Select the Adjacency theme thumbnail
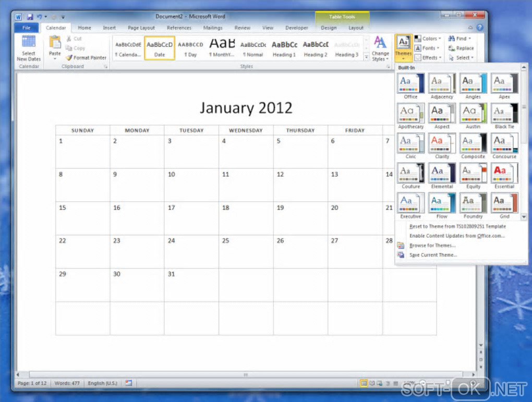 [442, 83]
